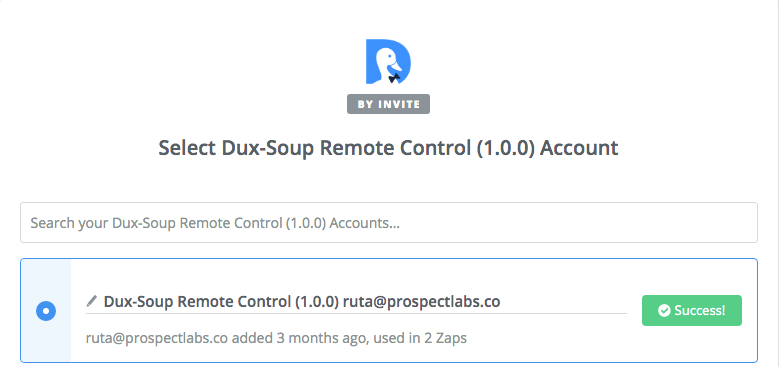Click the white checkmark icon in Success button
Screen dimensions: 779x367
click(x=664, y=311)
